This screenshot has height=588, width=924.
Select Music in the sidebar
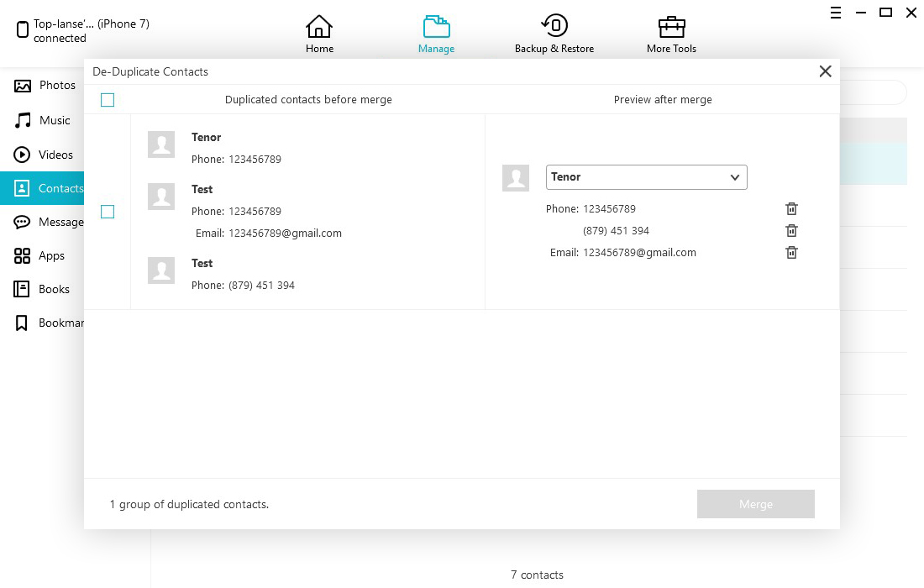[43, 120]
